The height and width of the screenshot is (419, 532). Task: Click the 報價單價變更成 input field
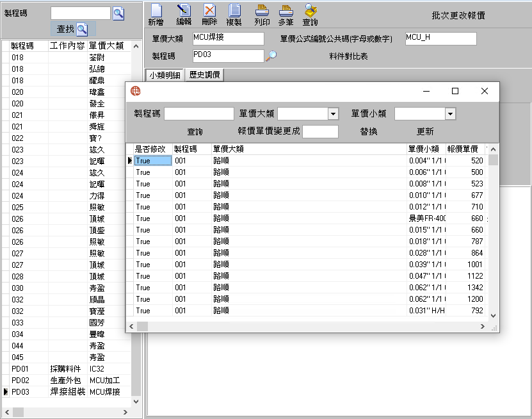tap(320, 131)
